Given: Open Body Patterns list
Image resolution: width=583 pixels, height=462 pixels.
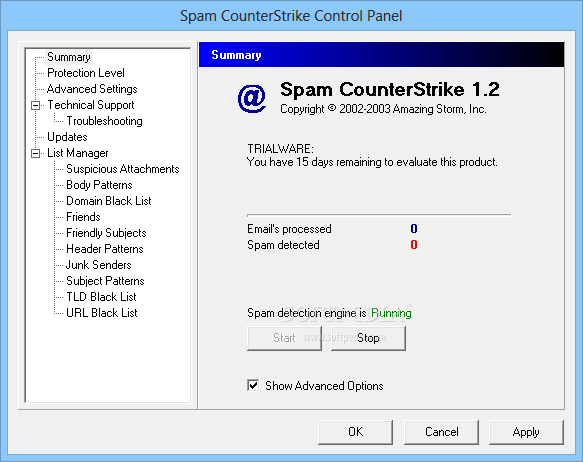Looking at the screenshot, I should [x=99, y=185].
